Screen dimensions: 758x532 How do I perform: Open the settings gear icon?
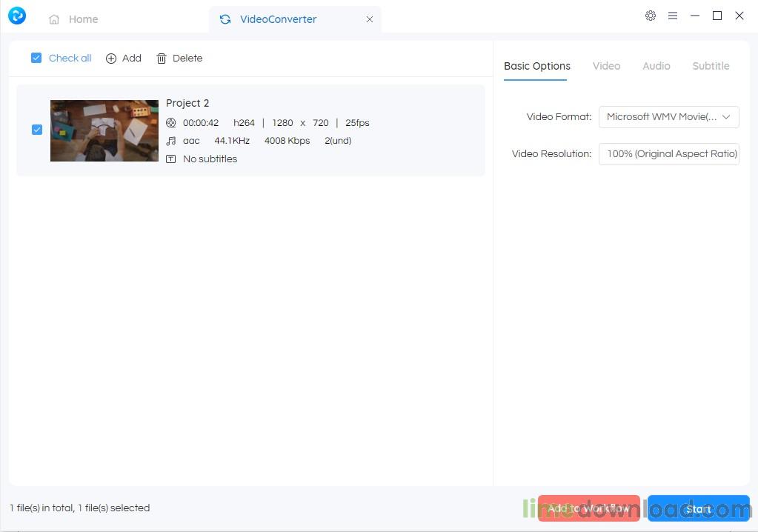coord(651,16)
